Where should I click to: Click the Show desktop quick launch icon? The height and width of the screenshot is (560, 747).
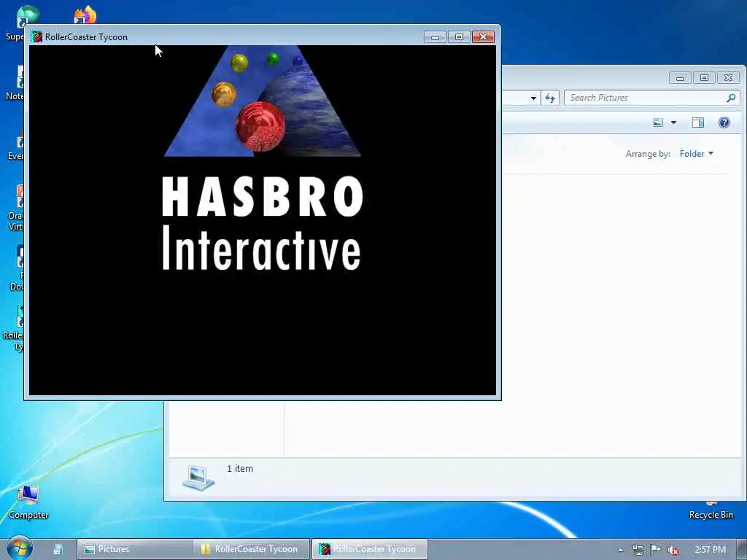click(58, 549)
